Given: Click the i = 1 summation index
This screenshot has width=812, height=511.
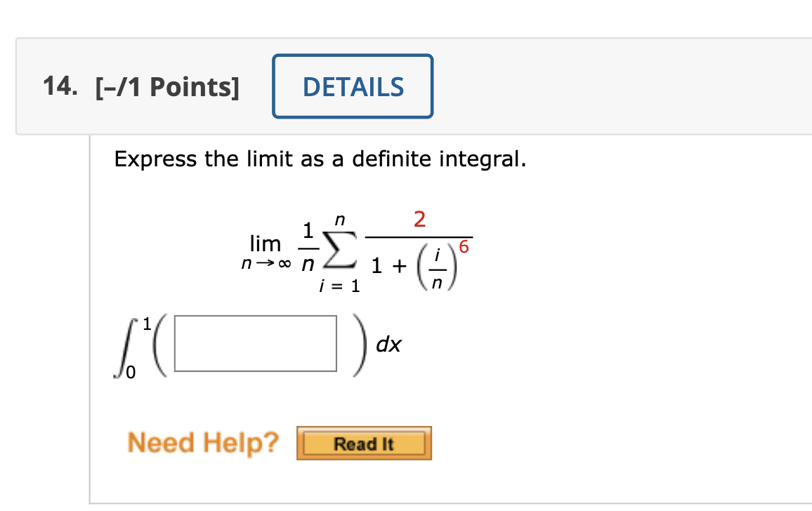Looking at the screenshot, I should coord(339,286).
